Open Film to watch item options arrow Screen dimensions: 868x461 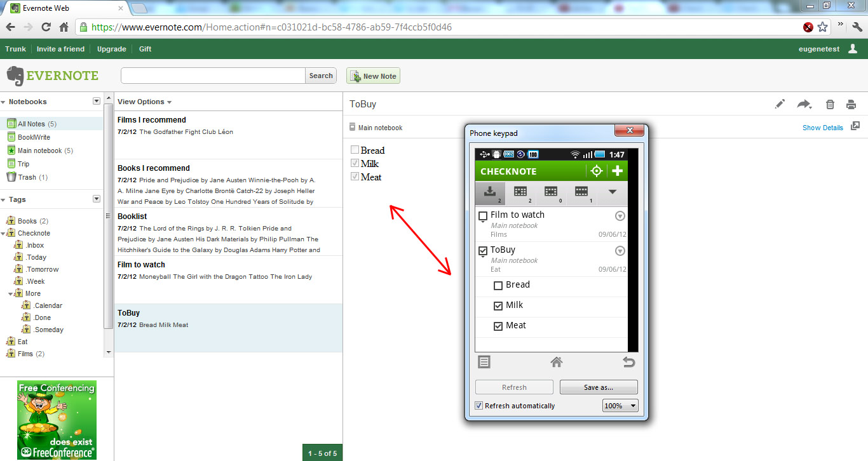(x=620, y=216)
